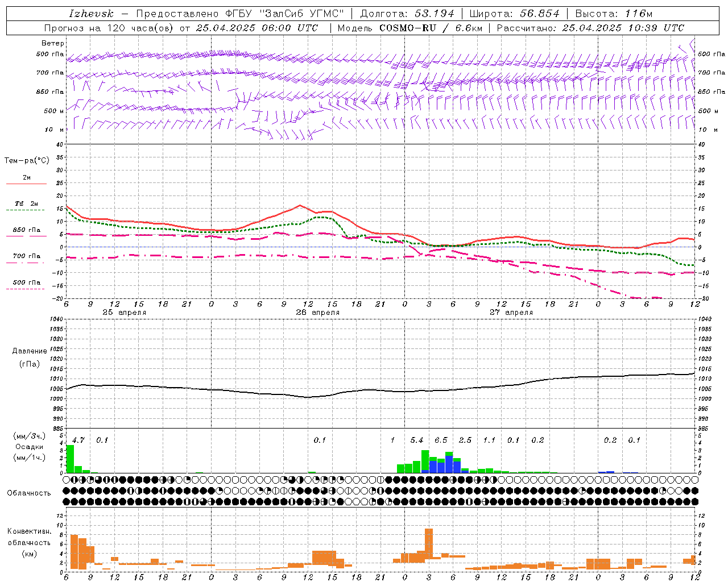
Task: Click the Izhevsk station title
Action: 91,14
